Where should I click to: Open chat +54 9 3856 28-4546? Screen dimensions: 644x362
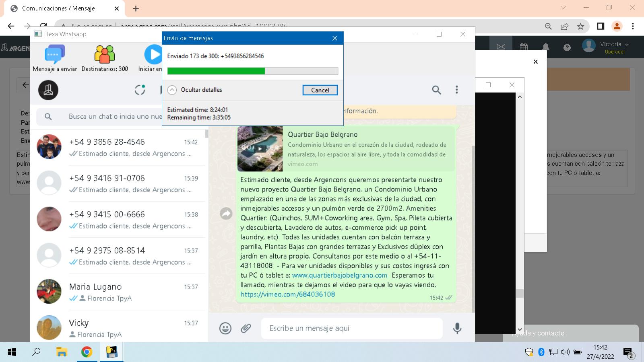[x=120, y=147]
